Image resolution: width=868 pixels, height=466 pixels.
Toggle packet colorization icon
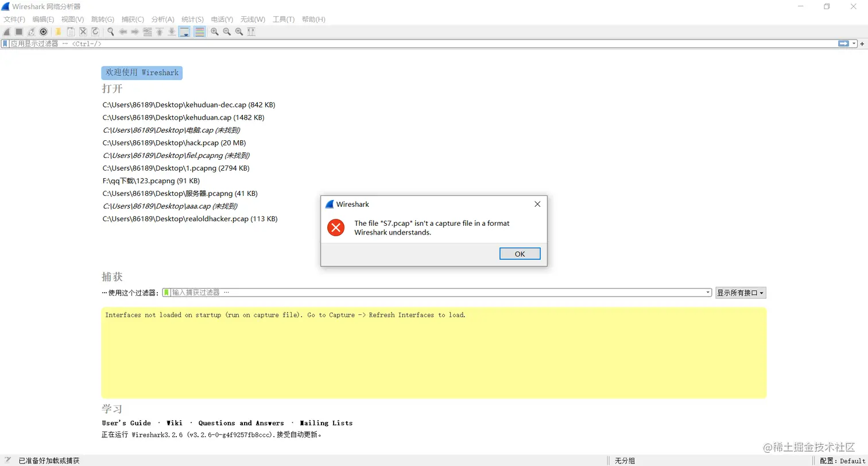[200, 32]
